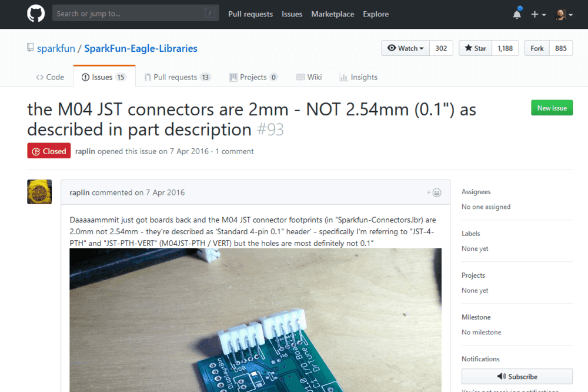Fork the repository

pyautogui.click(x=537, y=48)
